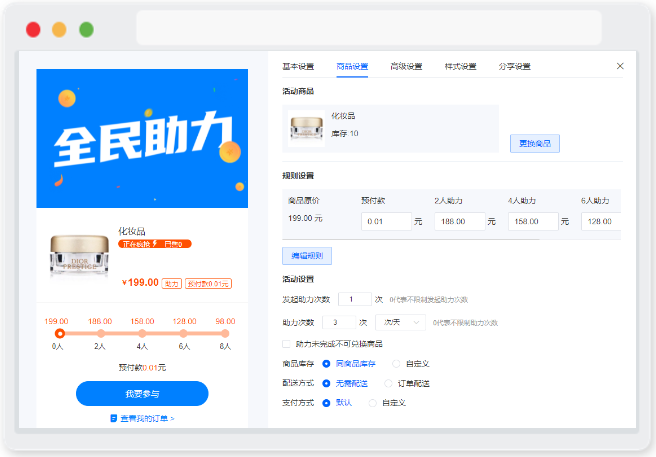Image resolution: width=656 pixels, height=457 pixels.
Task: Click the order document icon beside 查看我的订单
Action: tap(113, 418)
